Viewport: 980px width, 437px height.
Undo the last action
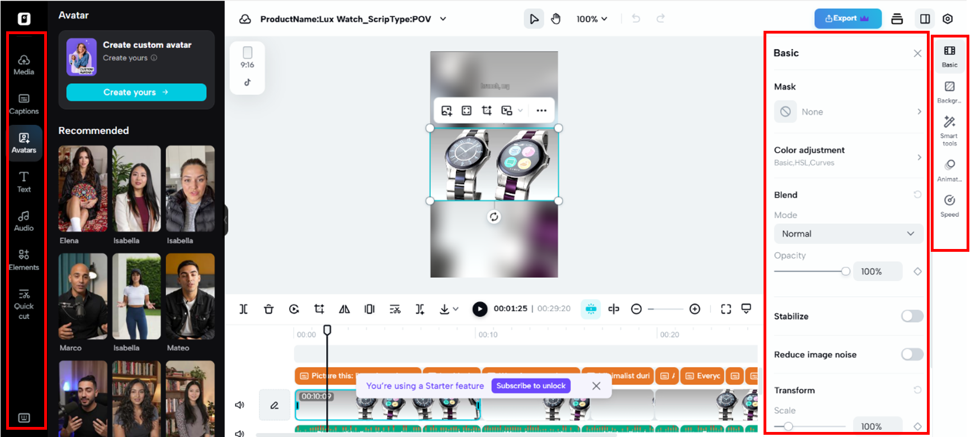[x=636, y=18]
